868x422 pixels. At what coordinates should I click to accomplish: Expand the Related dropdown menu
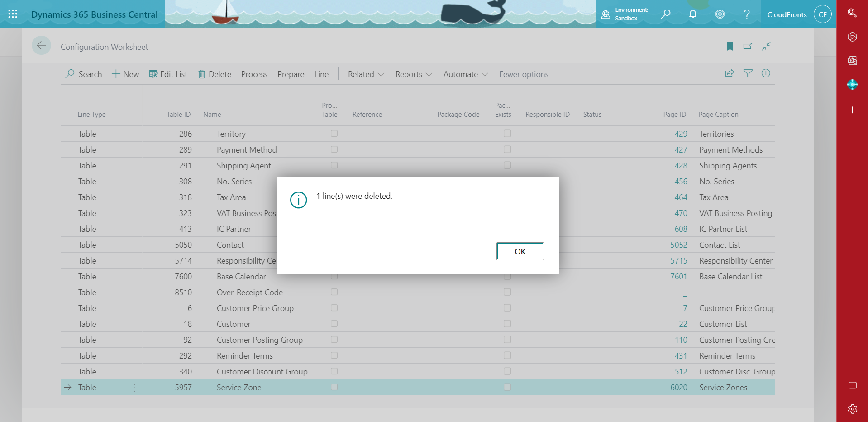[366, 74]
